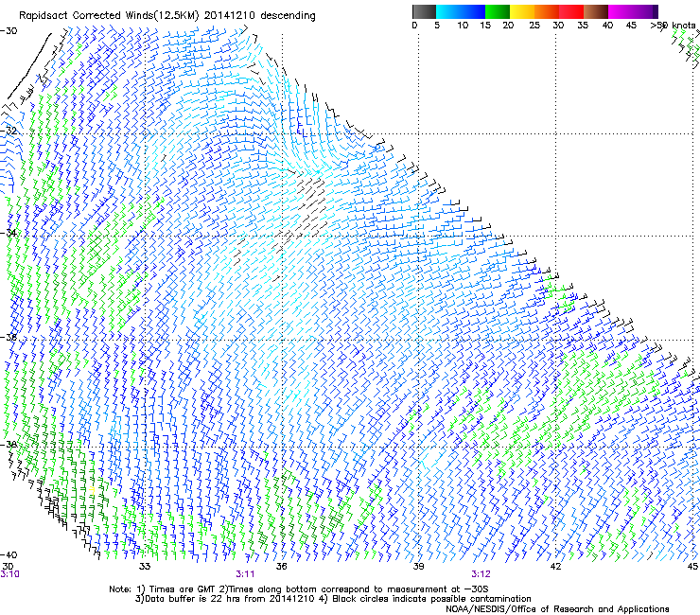The image size is (700, 615).
Task: Click the '15' legend scale label
Action: [485, 26]
